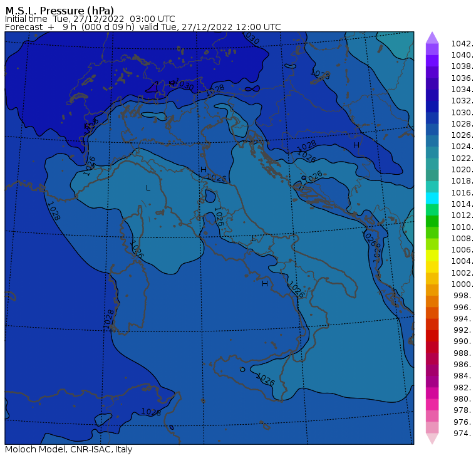Click the '1000.' legend value
Screen dimensions: 476x458
point(462,284)
